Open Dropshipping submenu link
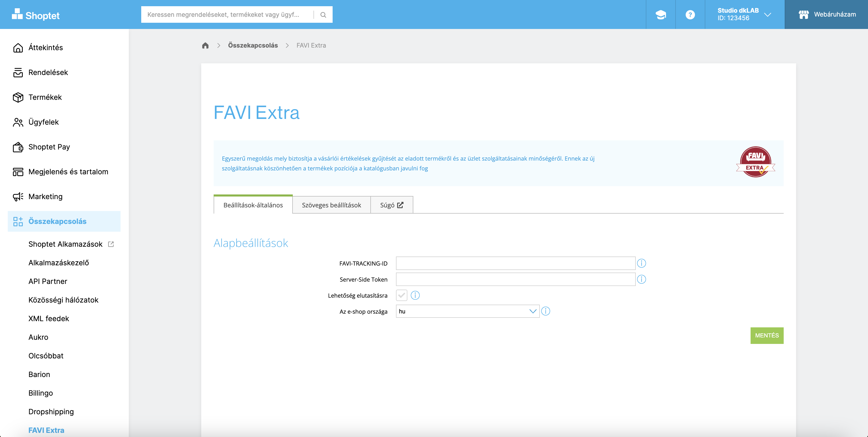The width and height of the screenshot is (868, 437). [x=51, y=412]
